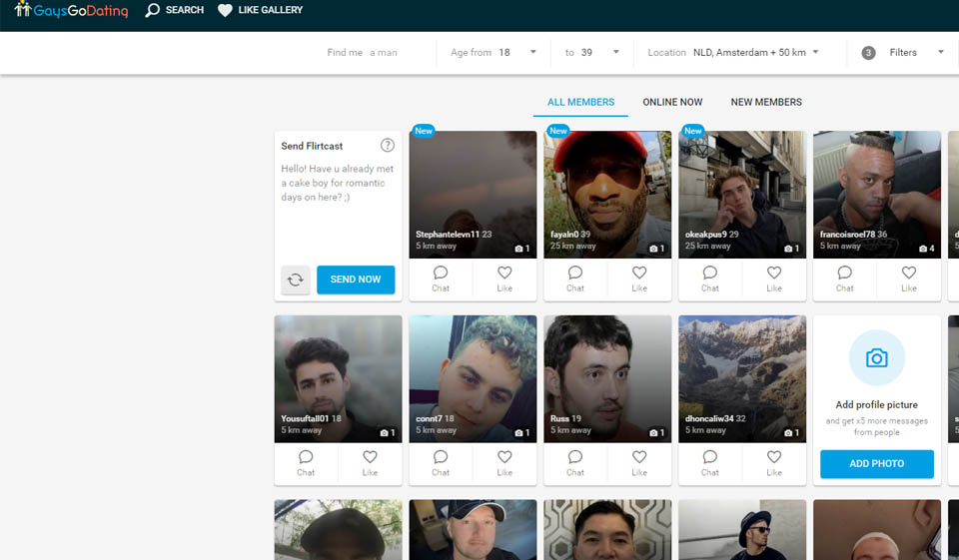
Task: Expand the maximum age 'to' dropdown
Action: (x=615, y=53)
